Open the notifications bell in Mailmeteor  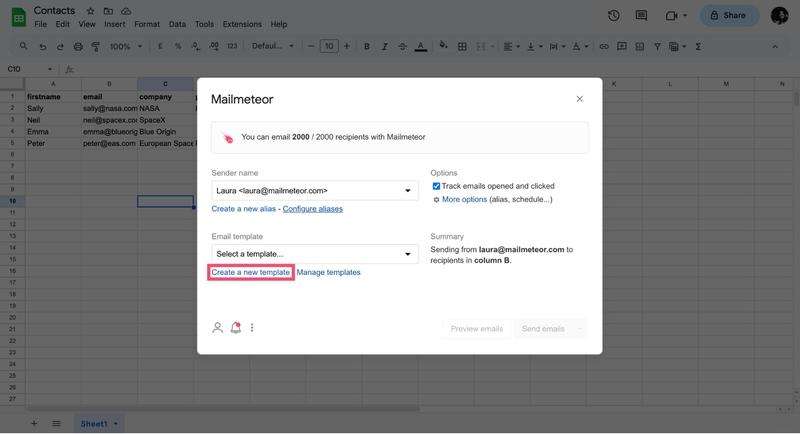[236, 327]
